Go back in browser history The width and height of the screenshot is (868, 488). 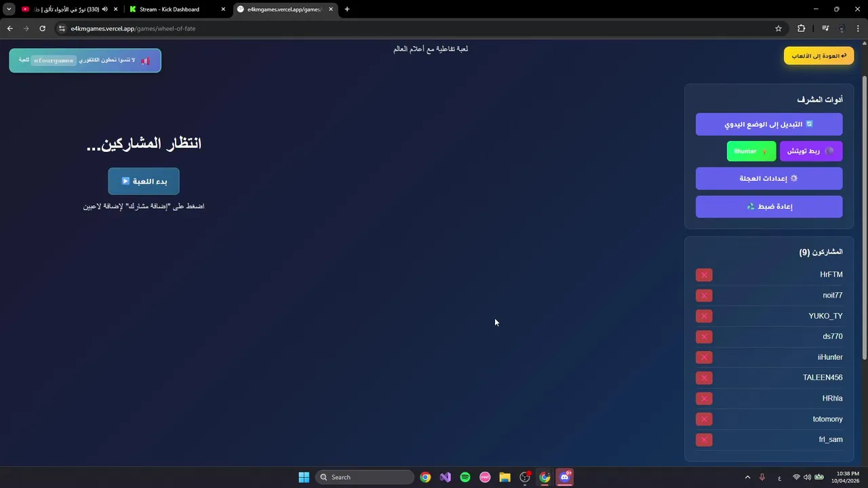[9, 28]
